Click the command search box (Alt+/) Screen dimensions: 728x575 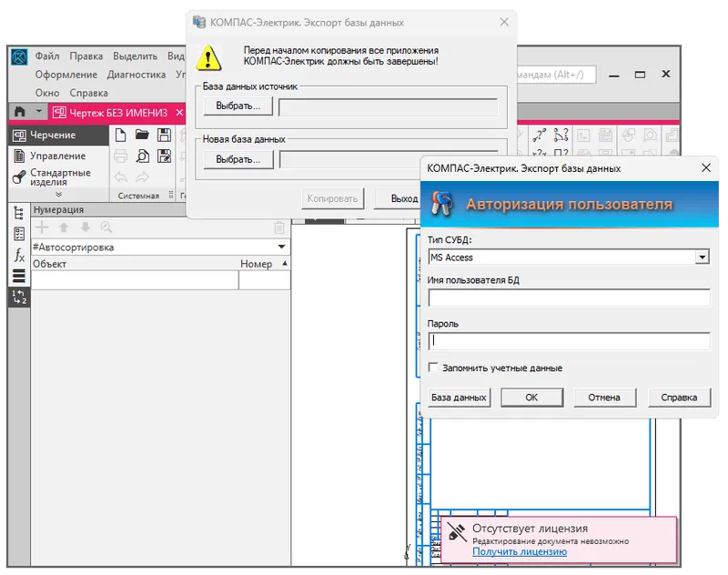tap(556, 75)
